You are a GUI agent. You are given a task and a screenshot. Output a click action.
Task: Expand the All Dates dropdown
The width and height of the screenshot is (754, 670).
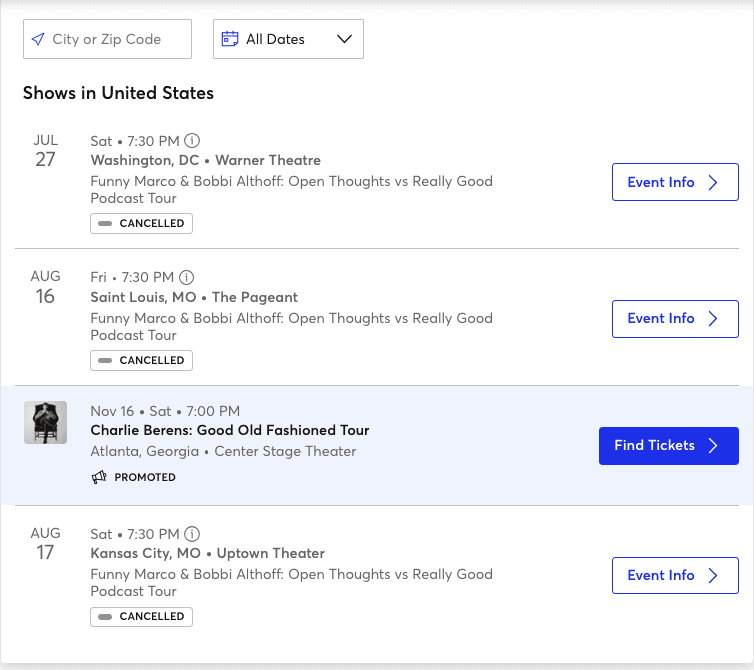tap(288, 39)
